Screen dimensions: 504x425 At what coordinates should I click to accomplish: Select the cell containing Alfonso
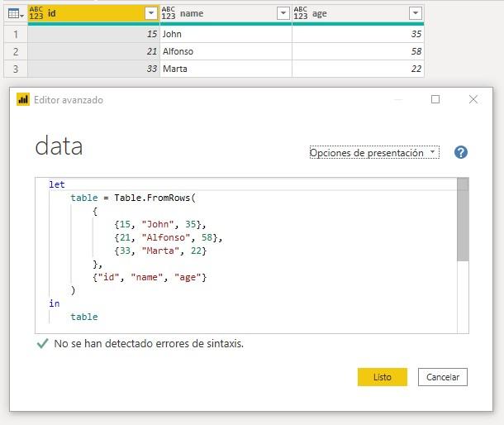(226, 51)
